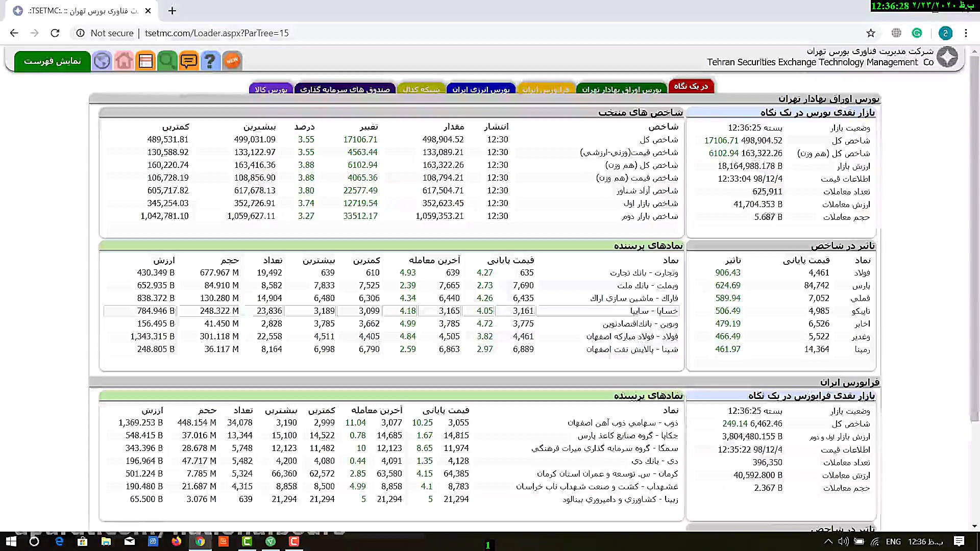Go to homepage using the house icon
The height and width of the screenshot is (551, 980).
point(124,61)
